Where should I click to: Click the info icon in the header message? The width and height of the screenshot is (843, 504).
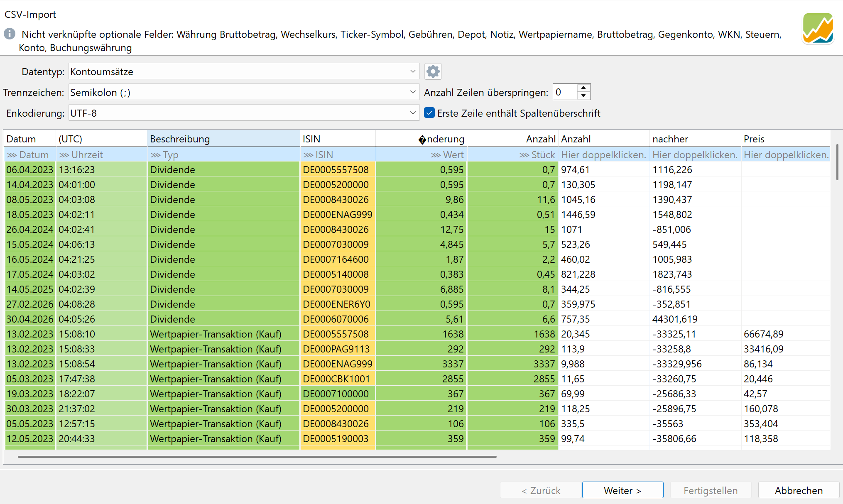(x=10, y=34)
